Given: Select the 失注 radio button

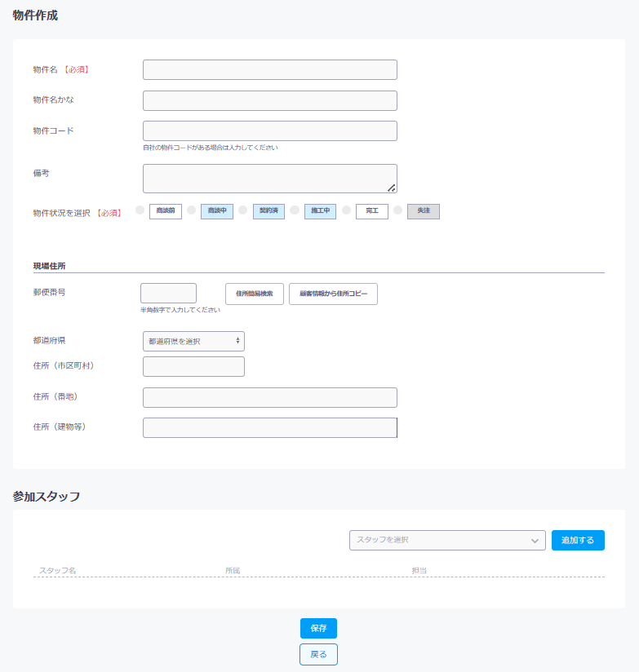Looking at the screenshot, I should point(398,210).
